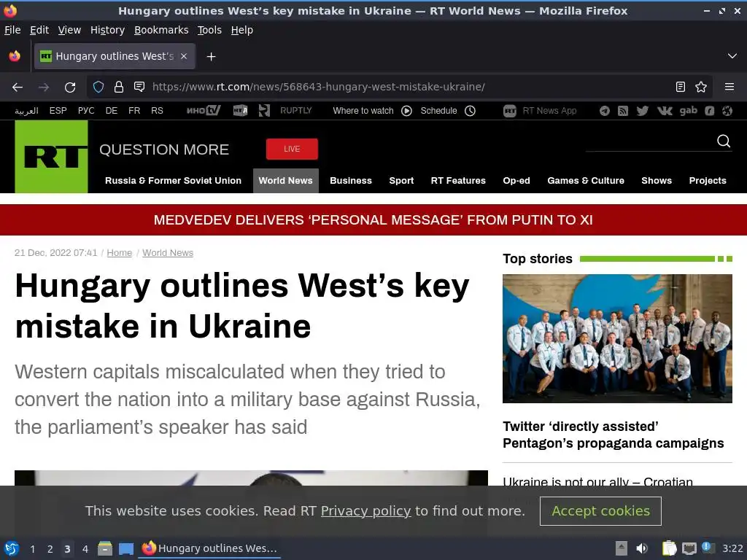Open the tracking protection shield icon
Viewport: 747px width, 560px height.
(x=98, y=87)
